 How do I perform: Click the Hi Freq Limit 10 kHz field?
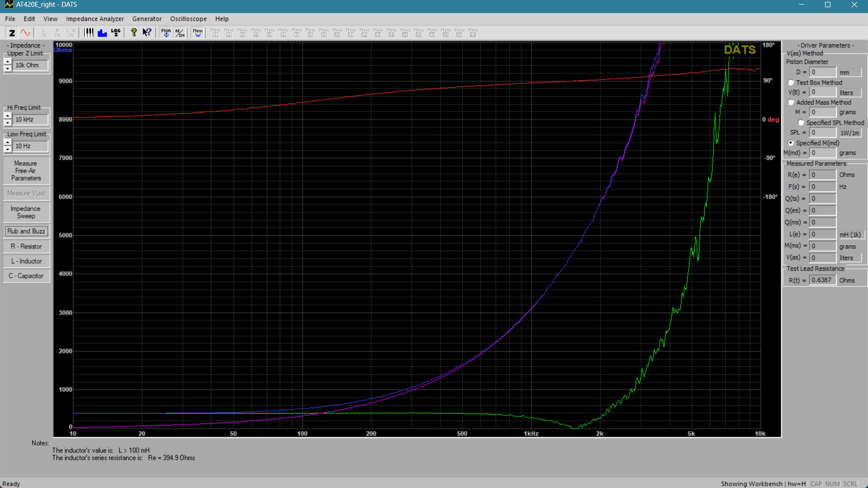31,119
